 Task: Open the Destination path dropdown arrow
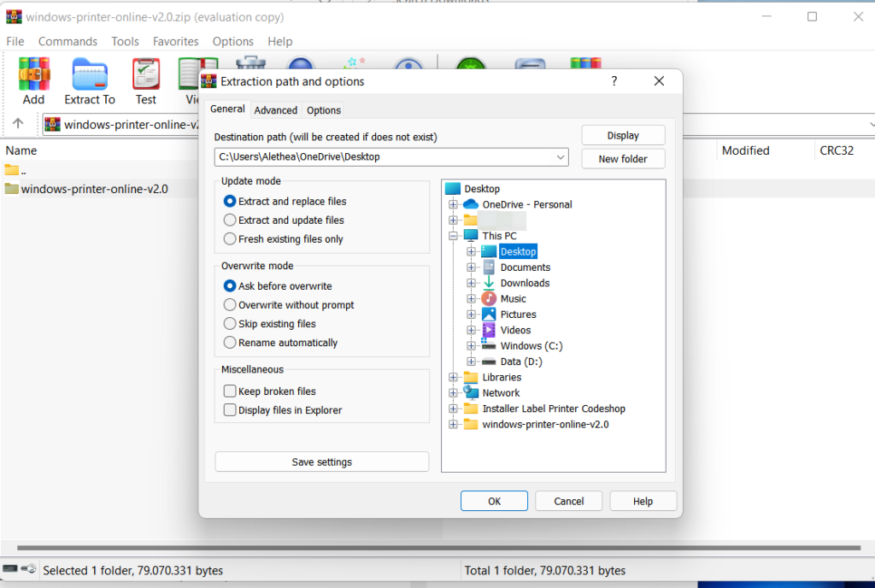pos(561,156)
